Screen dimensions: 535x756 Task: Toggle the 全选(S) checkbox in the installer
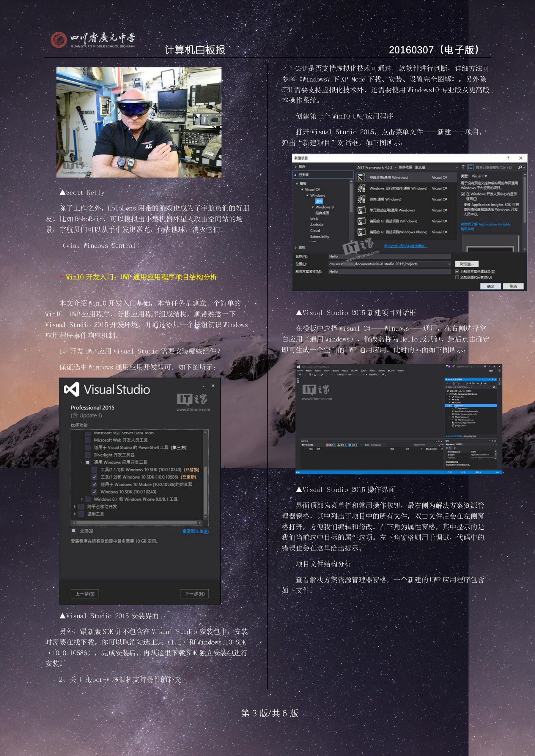click(74, 531)
